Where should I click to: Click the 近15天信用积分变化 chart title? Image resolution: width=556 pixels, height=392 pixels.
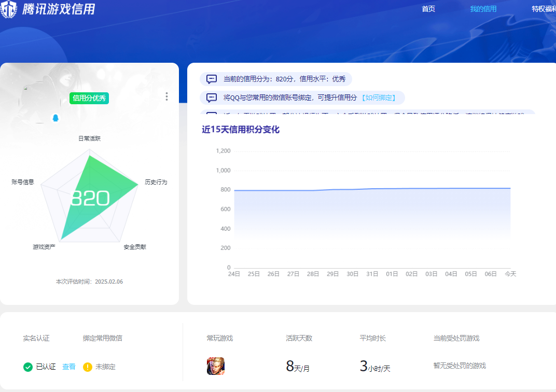pos(241,130)
